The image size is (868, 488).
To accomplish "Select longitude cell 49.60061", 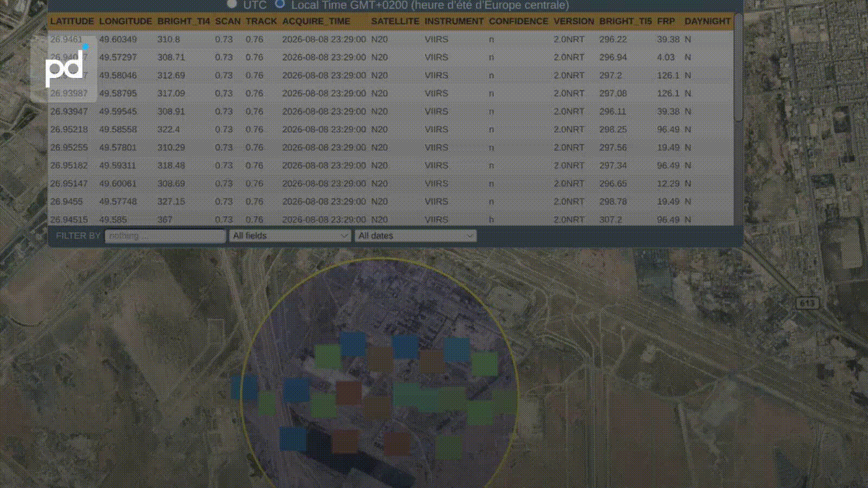I will pos(118,183).
